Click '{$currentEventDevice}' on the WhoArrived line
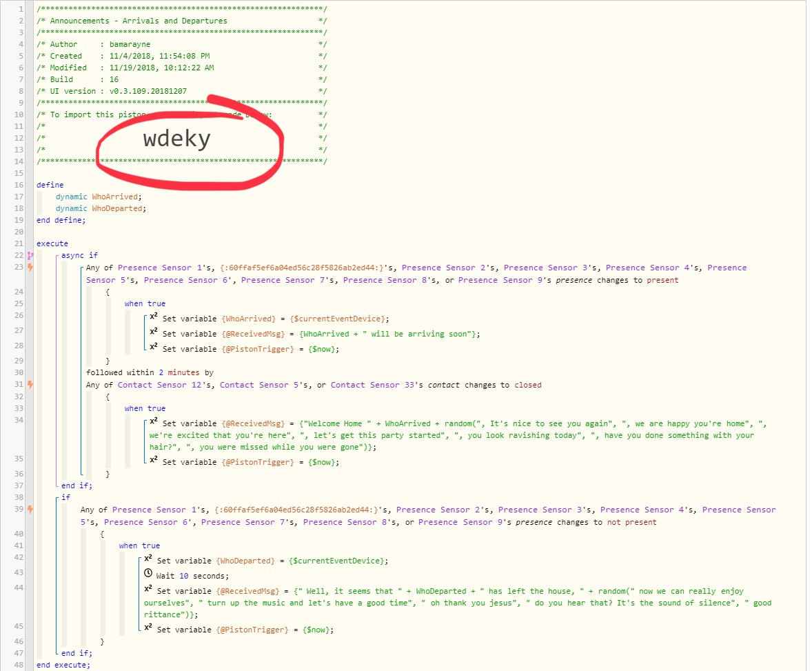 [338, 319]
